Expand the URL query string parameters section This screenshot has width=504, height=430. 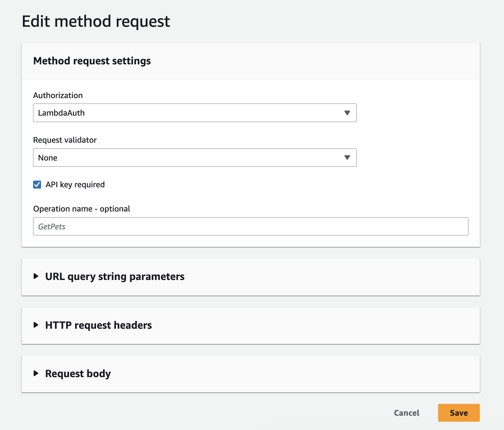tap(115, 276)
